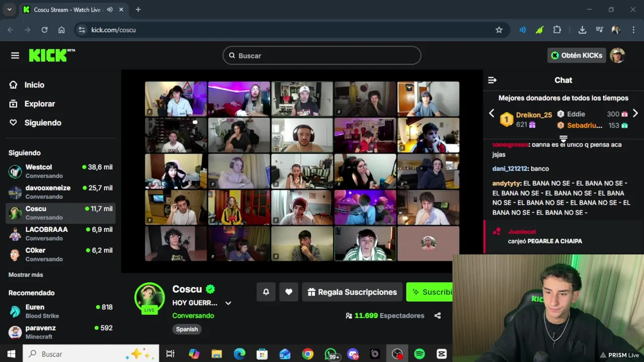Open recommended channel paravenz

[60, 332]
